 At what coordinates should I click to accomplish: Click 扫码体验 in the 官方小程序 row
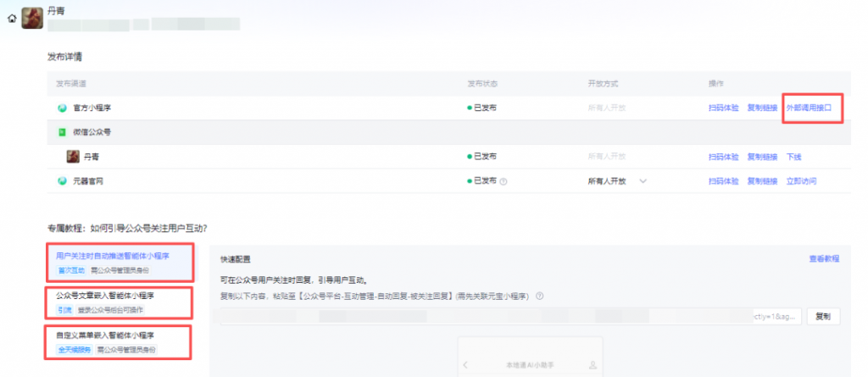[724, 108]
